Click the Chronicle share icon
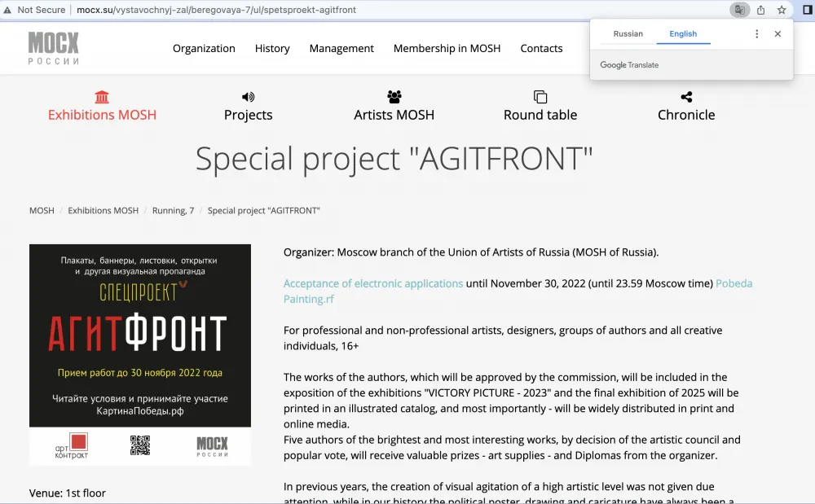Screen dimensions: 815x504 686,97
